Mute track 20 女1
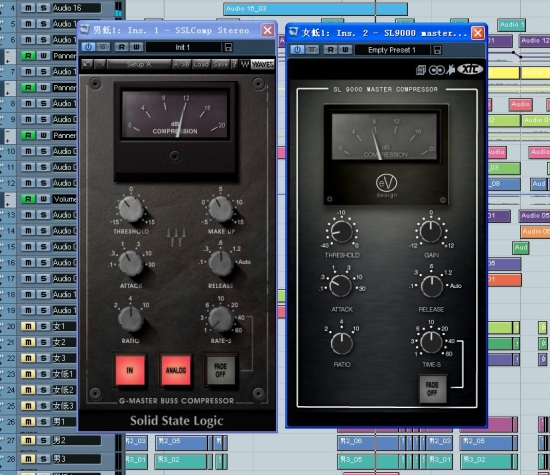The height and width of the screenshot is (475, 550). [28, 326]
